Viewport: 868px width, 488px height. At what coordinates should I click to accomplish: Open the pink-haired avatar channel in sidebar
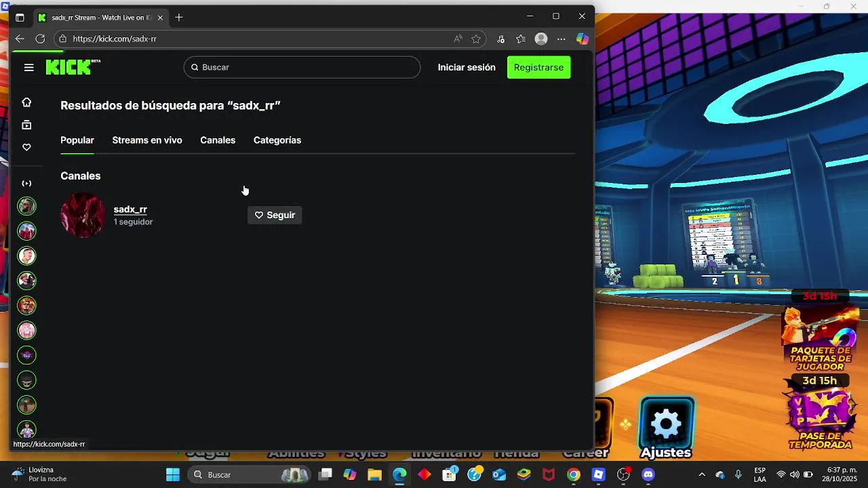coord(26,330)
